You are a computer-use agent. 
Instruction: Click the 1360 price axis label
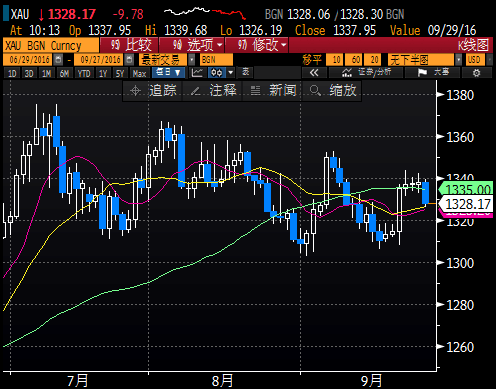460,137
